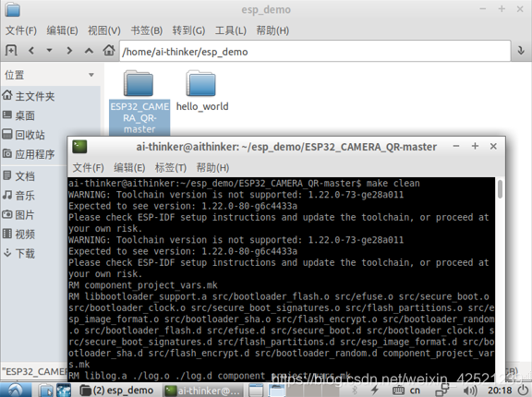
Task: Click the cn input language indicator
Action: coord(415,391)
